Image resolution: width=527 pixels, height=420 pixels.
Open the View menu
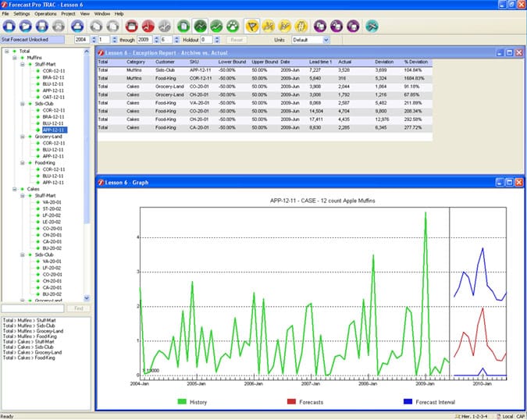tap(84, 14)
